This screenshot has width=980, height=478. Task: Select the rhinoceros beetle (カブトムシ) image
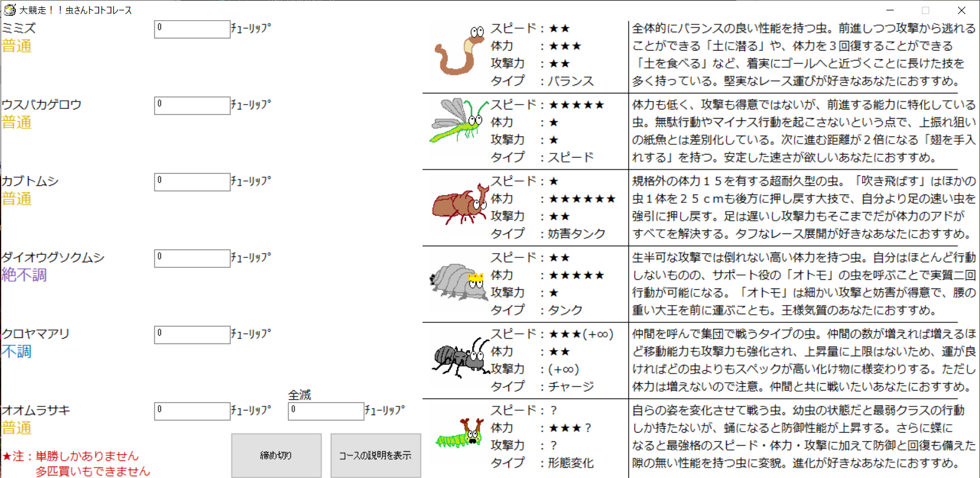[459, 204]
